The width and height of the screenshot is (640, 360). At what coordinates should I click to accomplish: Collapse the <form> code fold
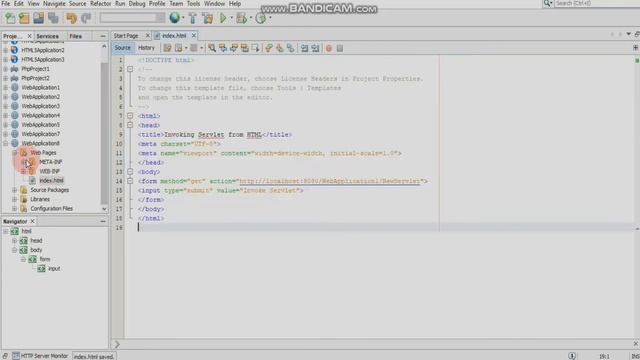(130, 181)
